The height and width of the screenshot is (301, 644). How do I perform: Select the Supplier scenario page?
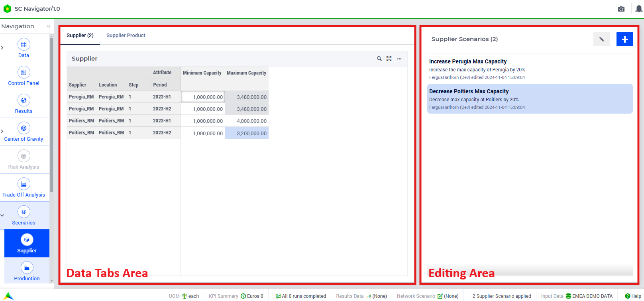coord(27,244)
